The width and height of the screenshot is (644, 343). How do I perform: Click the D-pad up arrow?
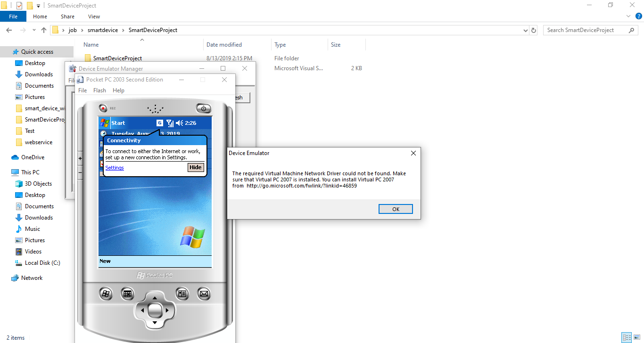[x=155, y=298]
